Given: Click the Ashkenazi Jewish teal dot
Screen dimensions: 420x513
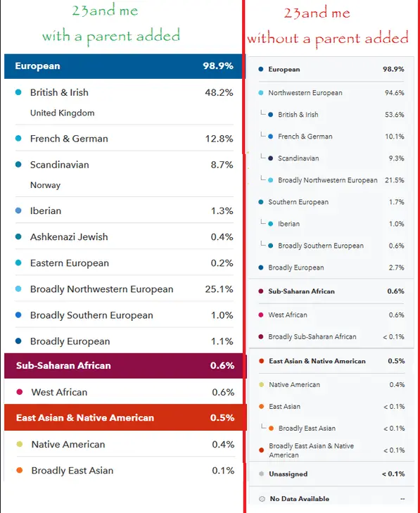Looking at the screenshot, I should click(18, 236).
